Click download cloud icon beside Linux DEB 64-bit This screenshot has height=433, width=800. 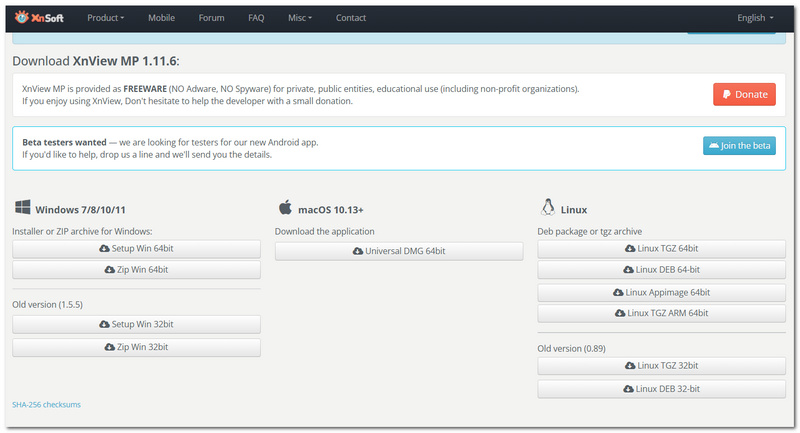(x=628, y=270)
